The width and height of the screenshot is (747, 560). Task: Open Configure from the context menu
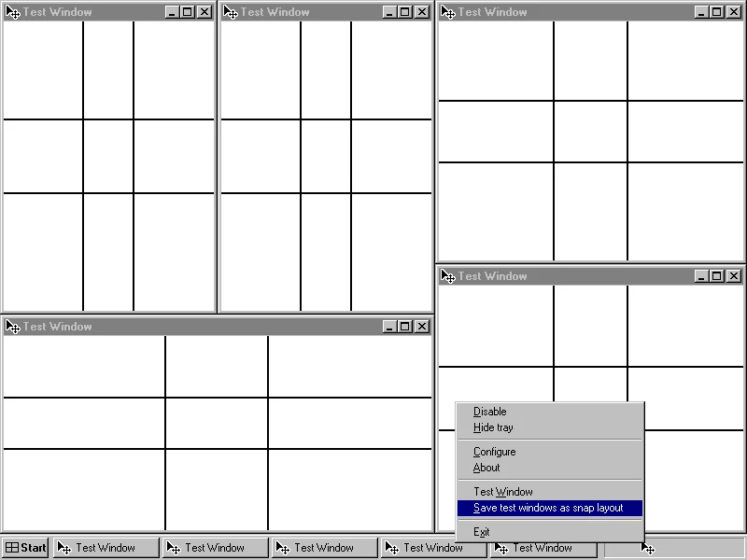coord(550,452)
